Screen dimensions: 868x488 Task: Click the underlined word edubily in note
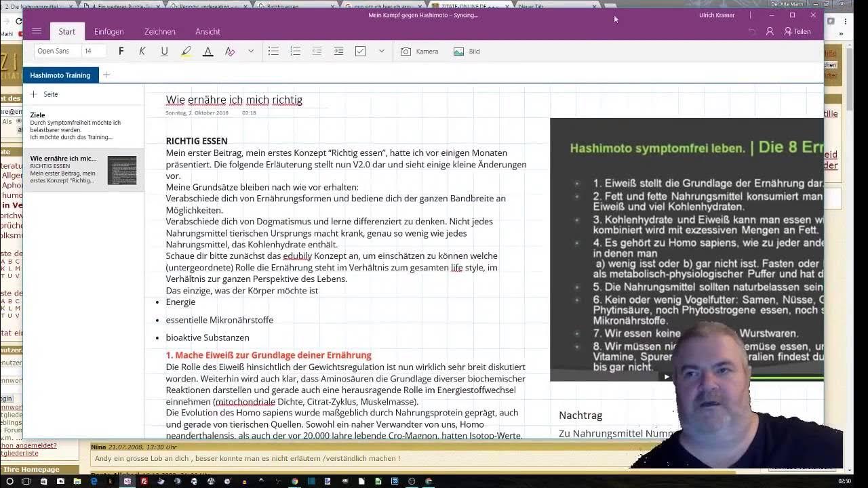click(x=297, y=256)
